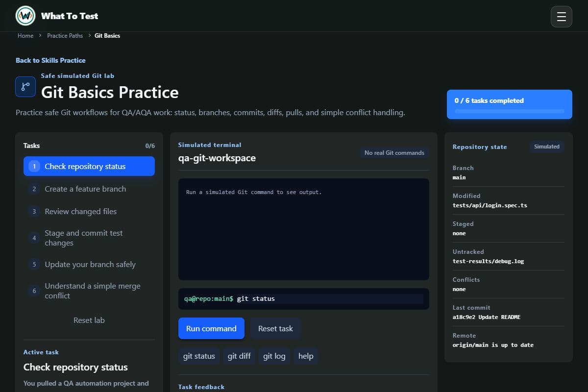Click the a18c9e2 Update README commit
The width and height of the screenshot is (588, 392).
pos(487,317)
